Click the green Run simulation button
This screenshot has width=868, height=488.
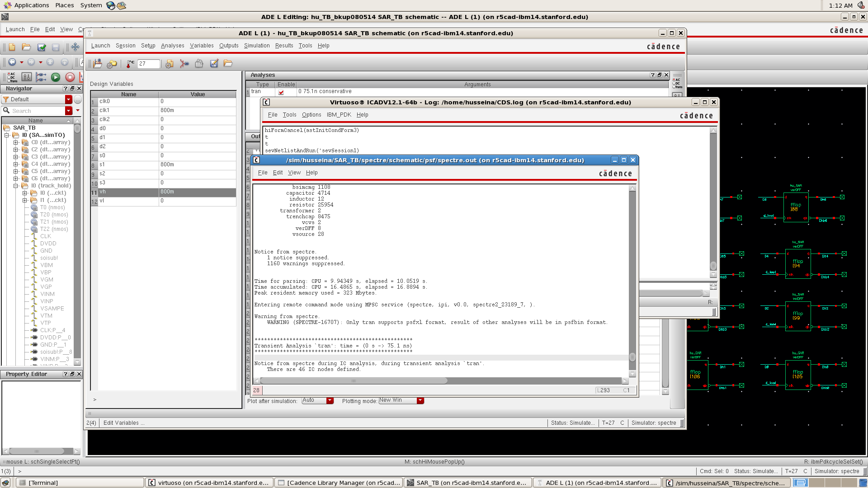coord(56,77)
